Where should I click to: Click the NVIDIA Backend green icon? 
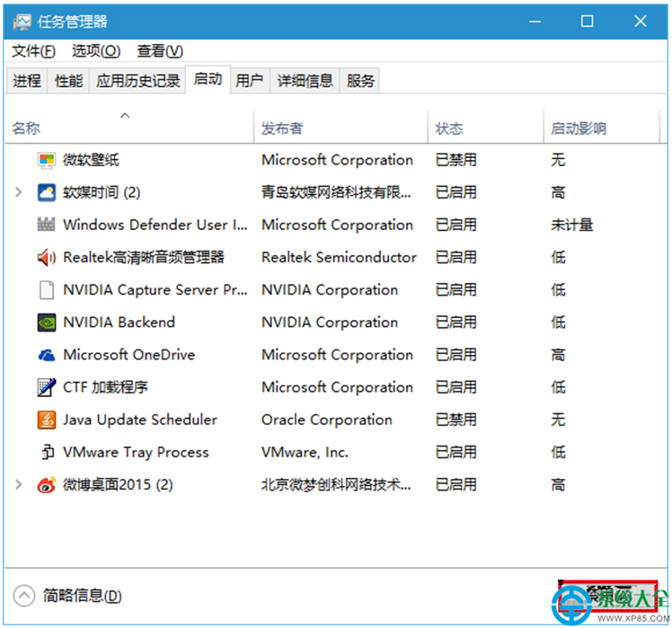point(47,323)
